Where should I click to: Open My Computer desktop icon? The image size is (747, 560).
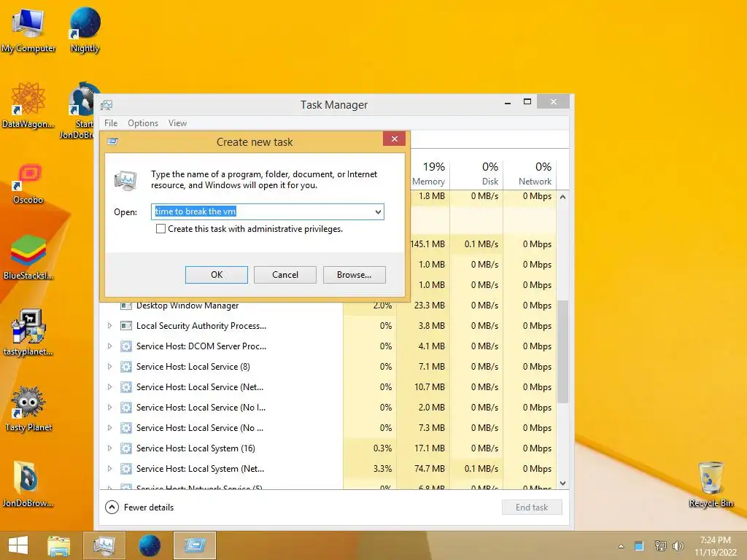tap(28, 29)
